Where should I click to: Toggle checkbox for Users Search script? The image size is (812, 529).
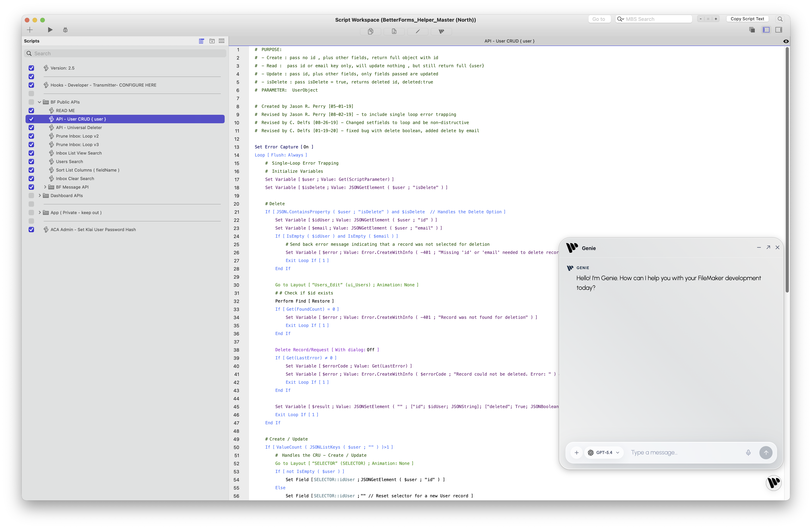tap(31, 162)
